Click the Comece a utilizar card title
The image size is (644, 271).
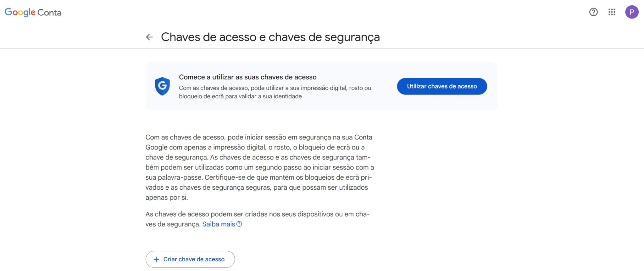(247, 77)
